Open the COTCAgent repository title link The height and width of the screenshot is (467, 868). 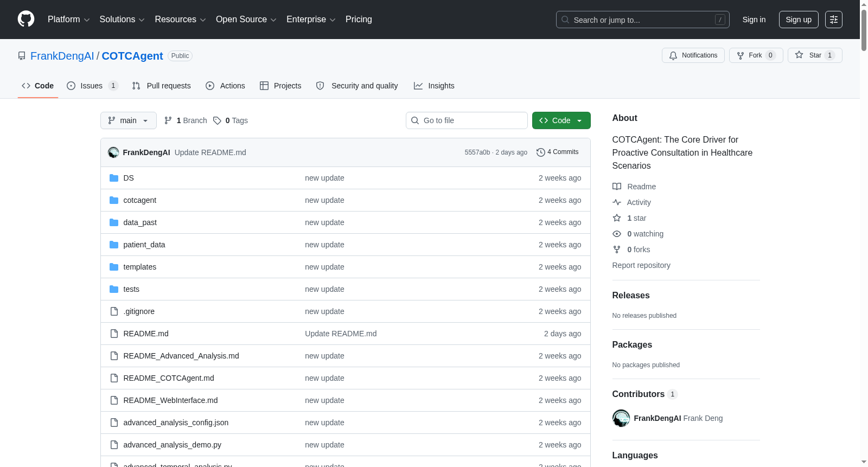[132, 56]
